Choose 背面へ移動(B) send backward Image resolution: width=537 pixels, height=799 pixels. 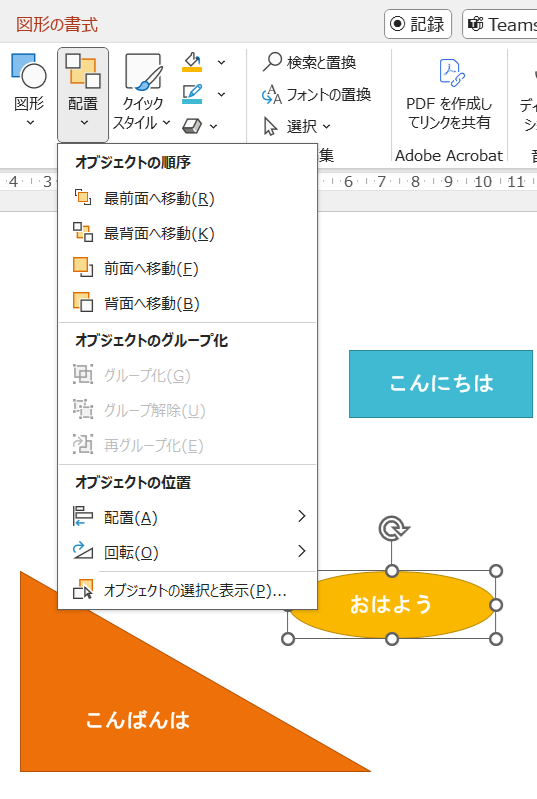[187, 304]
